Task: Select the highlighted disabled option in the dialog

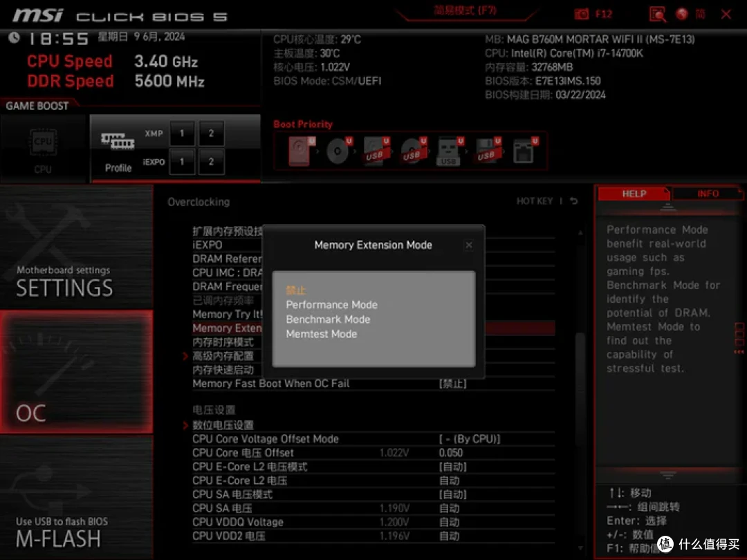Action: pos(295,290)
